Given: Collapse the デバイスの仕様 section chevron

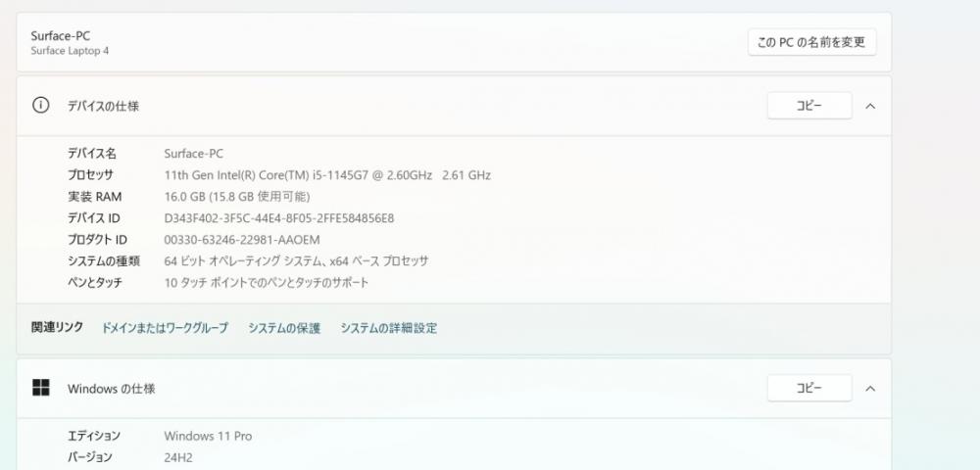Looking at the screenshot, I should pyautogui.click(x=870, y=106).
